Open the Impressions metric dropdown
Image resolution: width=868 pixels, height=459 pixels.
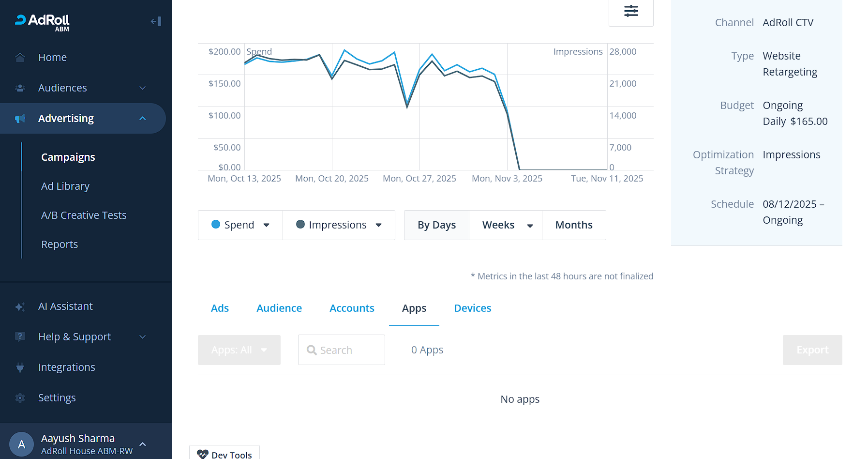pyautogui.click(x=339, y=225)
